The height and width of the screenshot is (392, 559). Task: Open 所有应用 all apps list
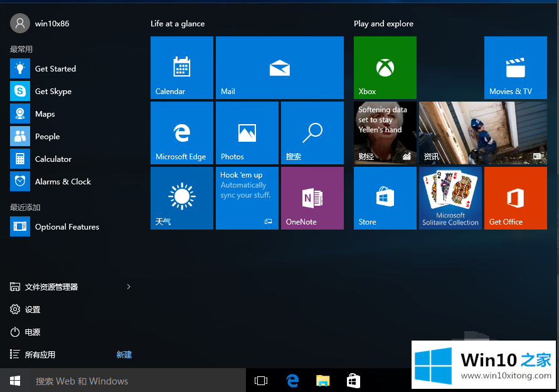point(40,354)
